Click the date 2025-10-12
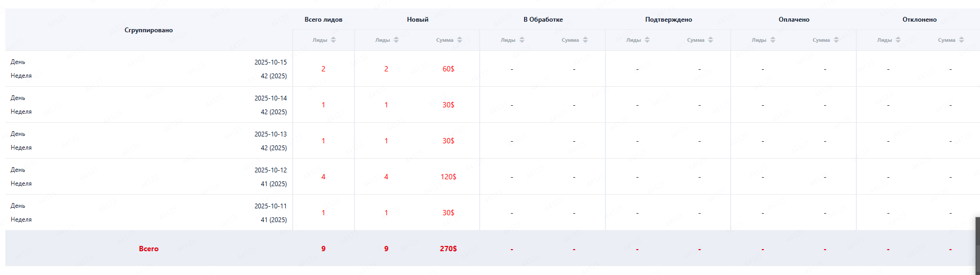980x275 pixels. [270, 170]
